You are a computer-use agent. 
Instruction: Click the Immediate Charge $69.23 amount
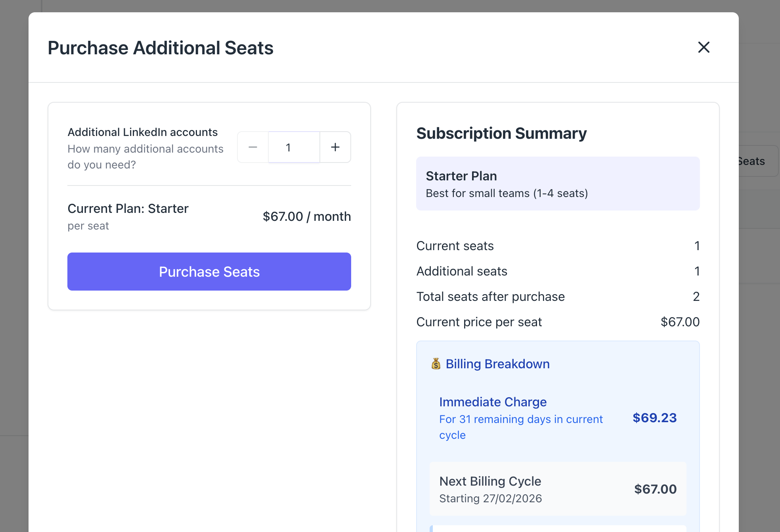(x=654, y=418)
